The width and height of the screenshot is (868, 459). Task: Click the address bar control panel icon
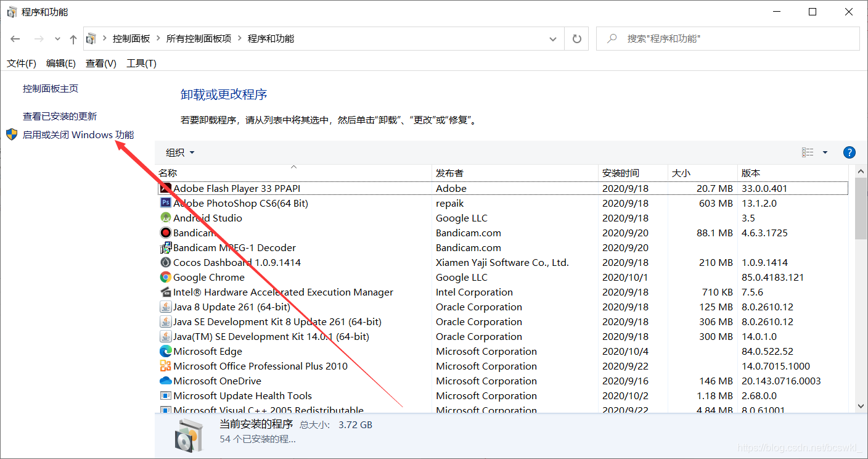click(91, 39)
